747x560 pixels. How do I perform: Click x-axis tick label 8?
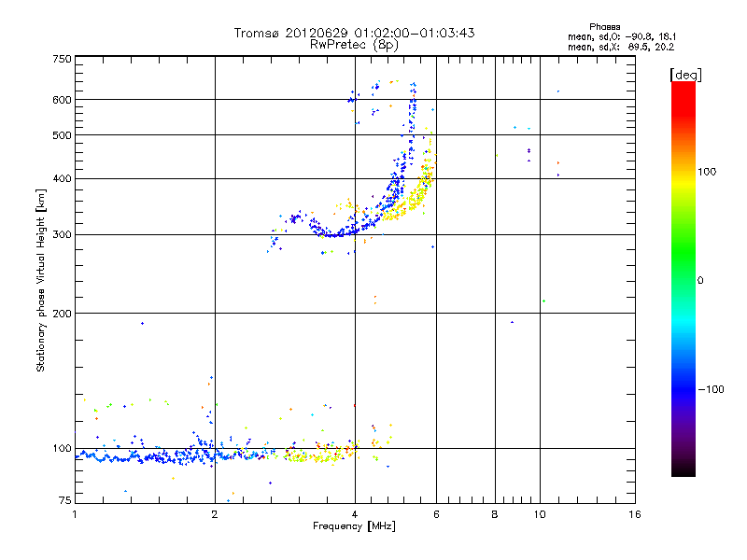pos(495,514)
